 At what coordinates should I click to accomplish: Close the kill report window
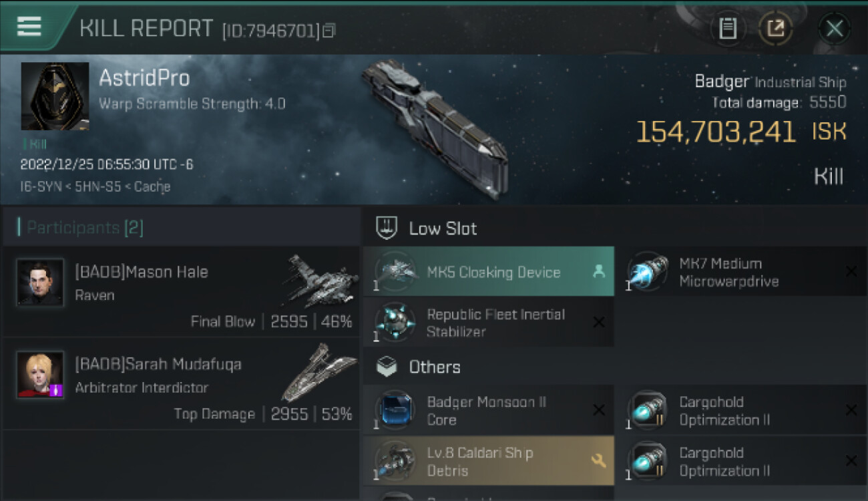point(834,29)
